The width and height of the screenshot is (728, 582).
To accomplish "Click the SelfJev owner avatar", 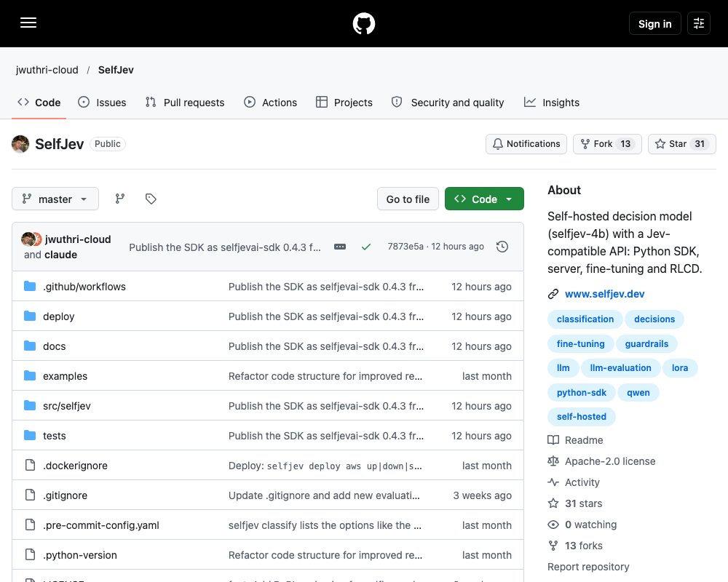I will click(20, 144).
